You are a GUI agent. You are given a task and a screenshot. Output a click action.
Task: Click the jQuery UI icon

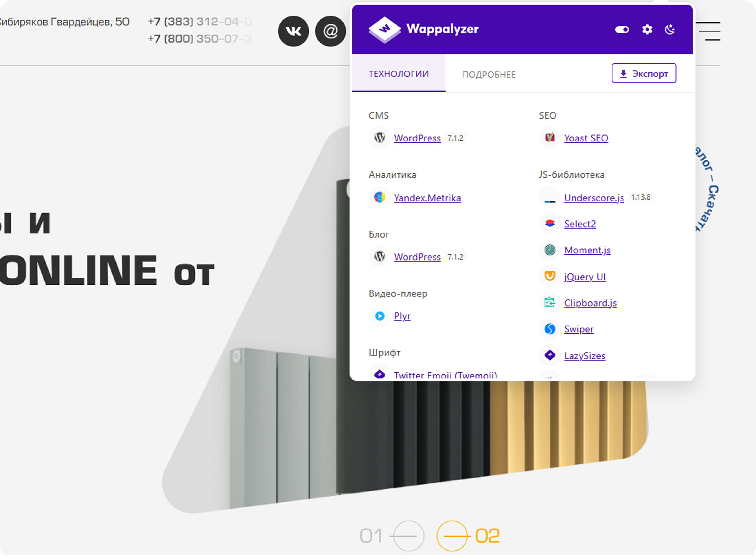coord(550,276)
